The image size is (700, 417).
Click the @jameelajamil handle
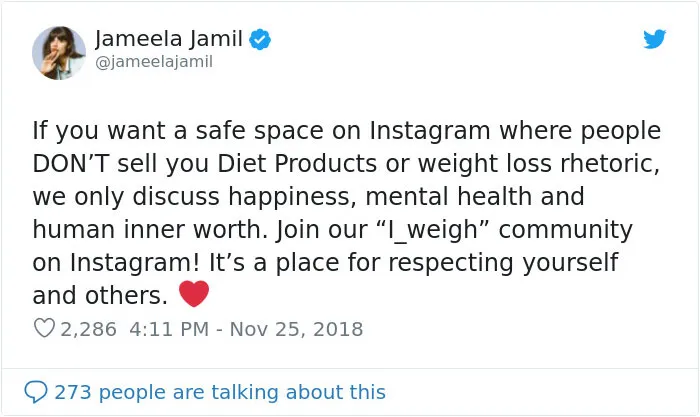click(x=154, y=62)
